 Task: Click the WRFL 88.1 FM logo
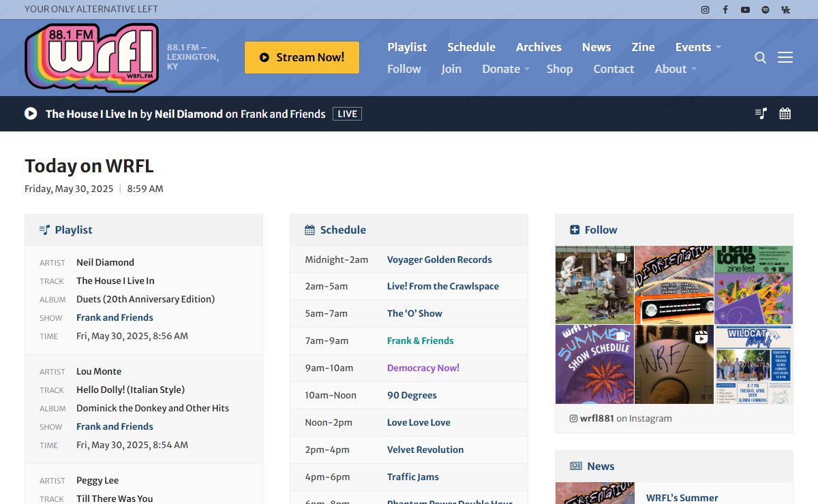pos(91,57)
